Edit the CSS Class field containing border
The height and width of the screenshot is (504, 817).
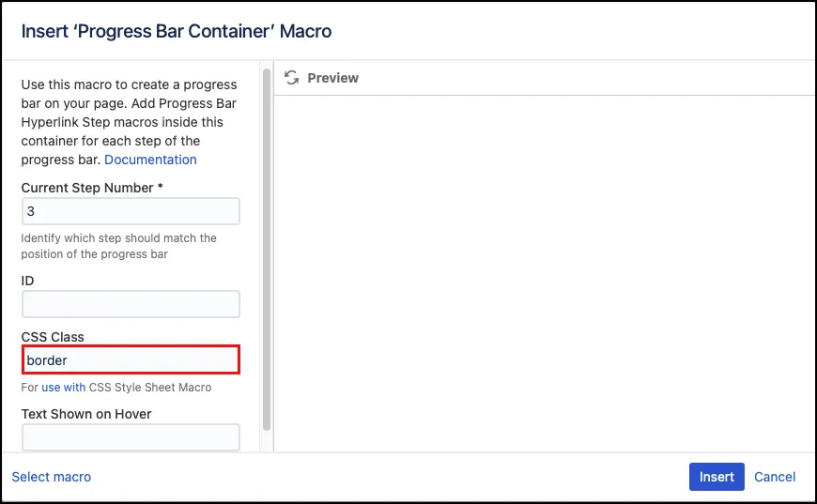point(131,359)
